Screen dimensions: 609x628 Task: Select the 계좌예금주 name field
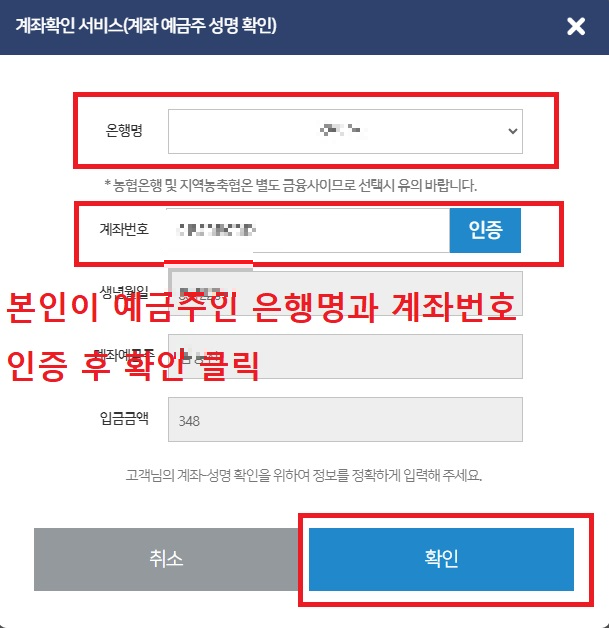pos(345,356)
